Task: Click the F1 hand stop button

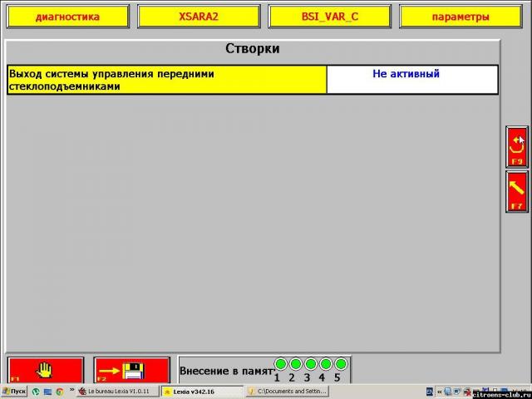Action: pyautogui.click(x=46, y=370)
